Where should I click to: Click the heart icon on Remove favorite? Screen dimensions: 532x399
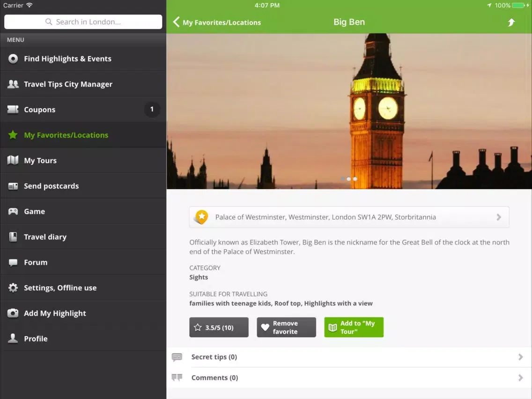265,327
